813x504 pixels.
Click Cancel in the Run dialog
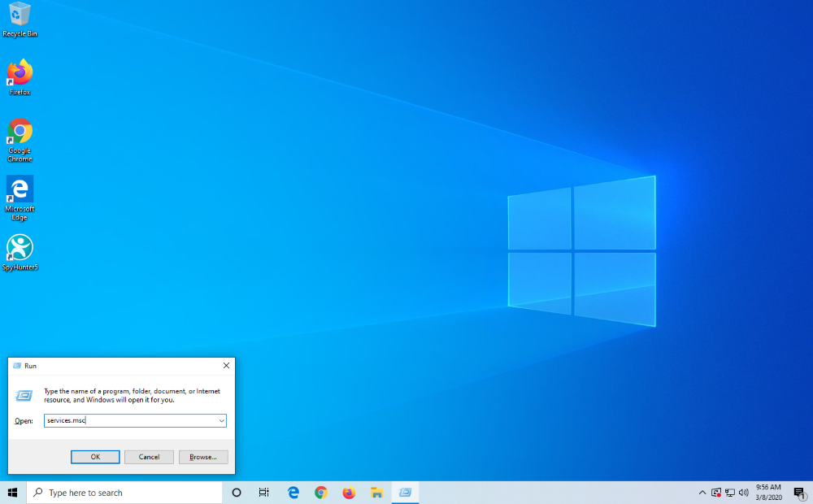tap(149, 457)
